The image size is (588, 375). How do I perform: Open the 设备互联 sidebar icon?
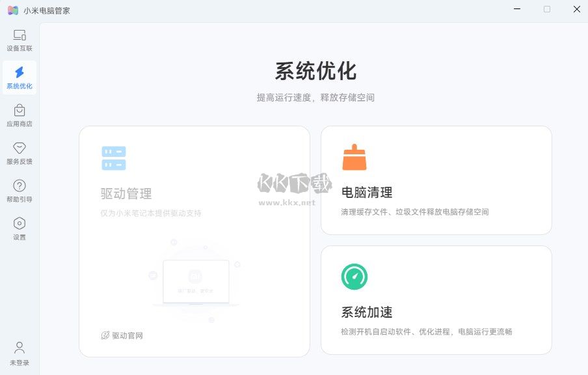tap(18, 36)
